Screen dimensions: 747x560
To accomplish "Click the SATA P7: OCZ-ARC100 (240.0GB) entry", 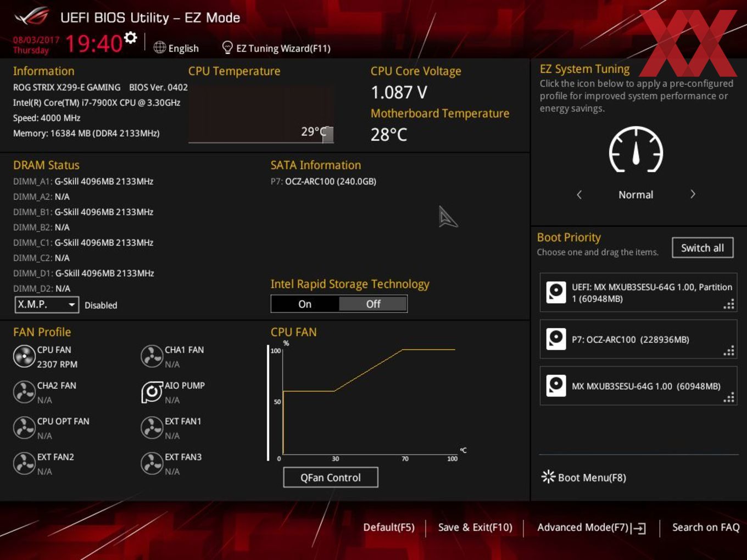I will click(x=324, y=181).
